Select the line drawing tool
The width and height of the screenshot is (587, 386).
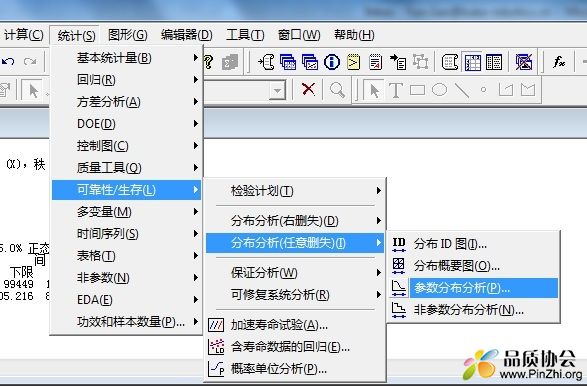coord(462,90)
